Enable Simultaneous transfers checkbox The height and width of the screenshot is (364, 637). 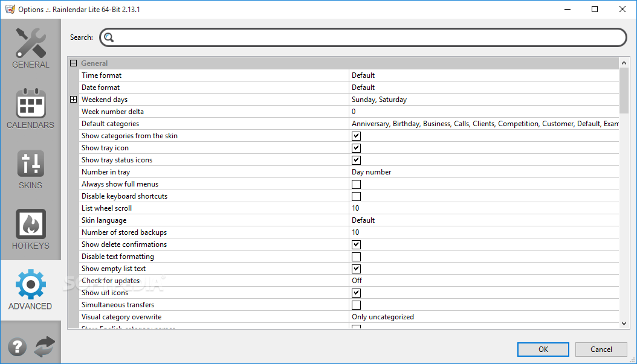(x=357, y=305)
